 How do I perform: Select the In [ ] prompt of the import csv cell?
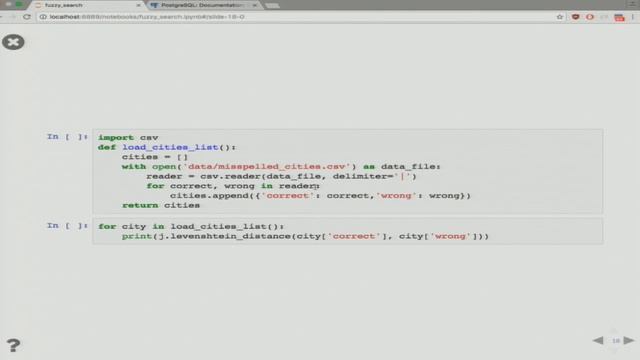click(67, 137)
